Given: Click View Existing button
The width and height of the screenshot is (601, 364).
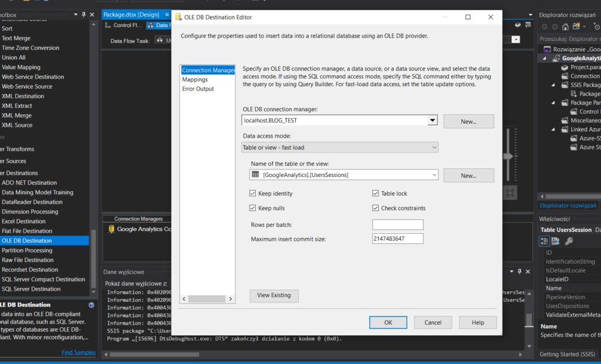Looking at the screenshot, I should click(274, 295).
